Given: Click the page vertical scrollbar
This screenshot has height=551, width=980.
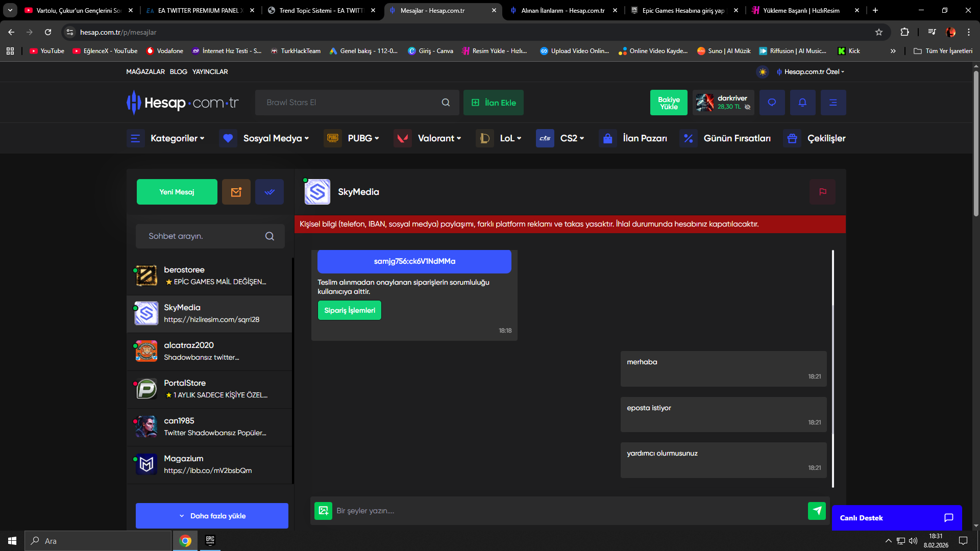Looking at the screenshot, I should pyautogui.click(x=976, y=143).
